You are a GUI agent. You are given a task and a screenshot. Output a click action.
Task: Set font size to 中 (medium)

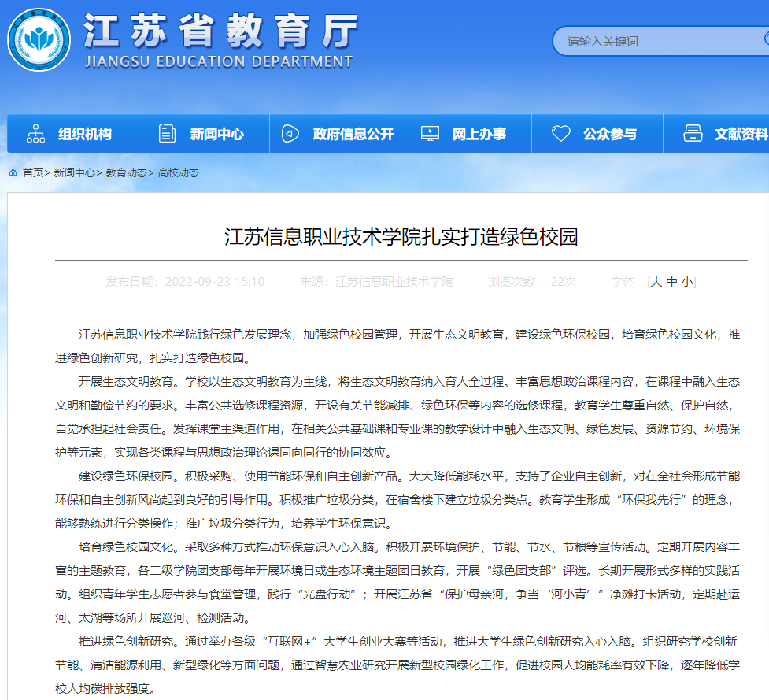[672, 282]
